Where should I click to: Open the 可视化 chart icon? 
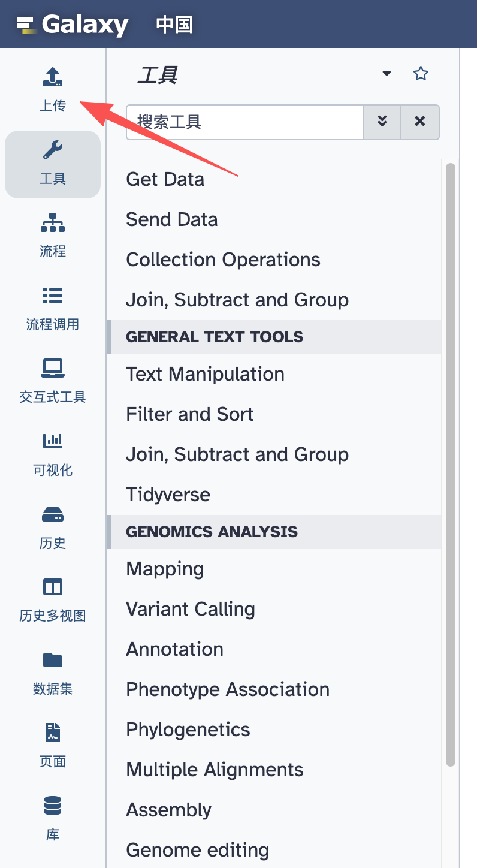(53, 441)
